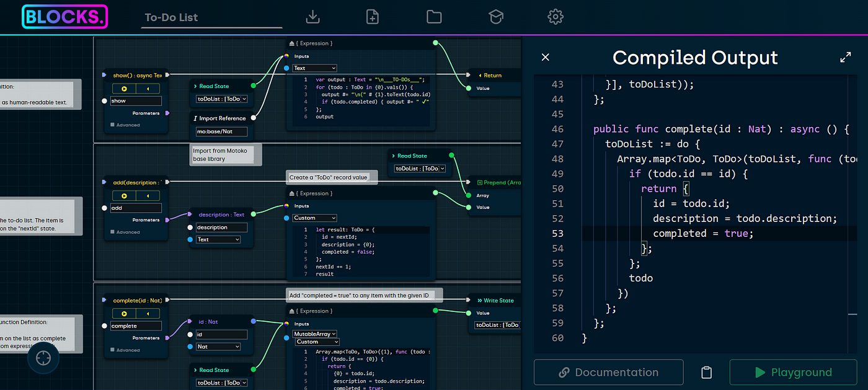868x390 pixels.
Task: Click 'Import from Motoko base library' comment
Action: coord(226,154)
